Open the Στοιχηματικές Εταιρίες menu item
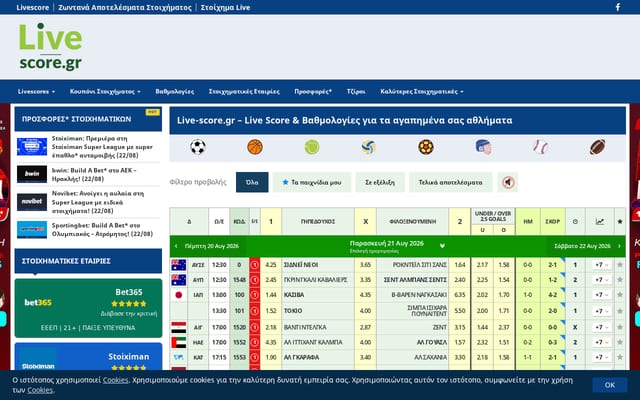 (244, 91)
